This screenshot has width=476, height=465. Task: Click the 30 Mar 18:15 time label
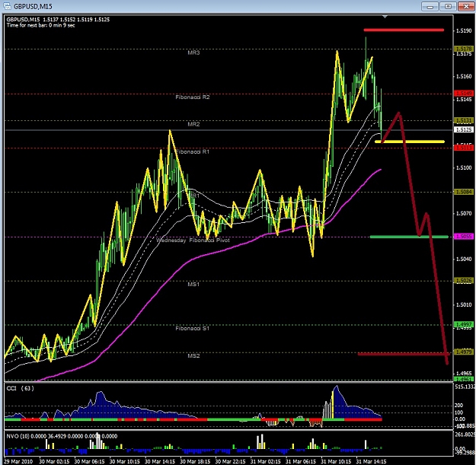coord(195,461)
